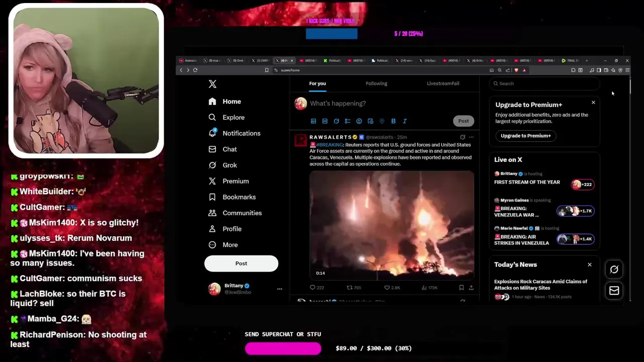Click the superchat goal progress bar
Image resolution: width=644 pixels, height=362 pixels.
[283, 348]
